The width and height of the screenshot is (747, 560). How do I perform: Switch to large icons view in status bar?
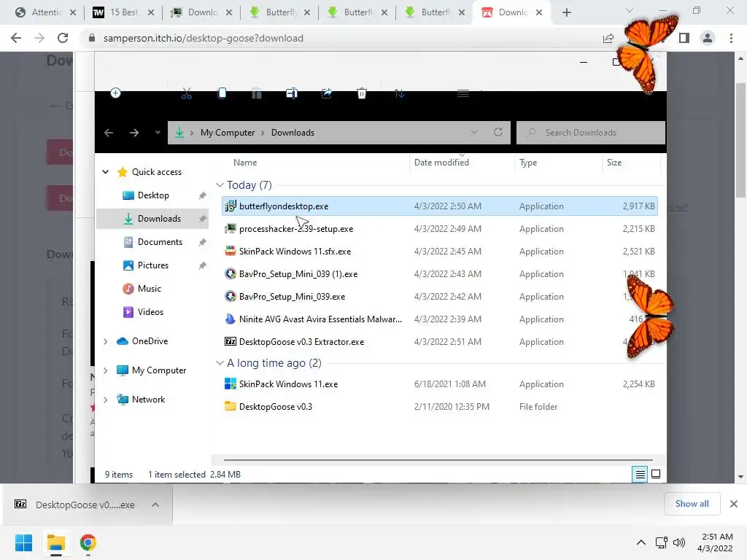coord(656,474)
